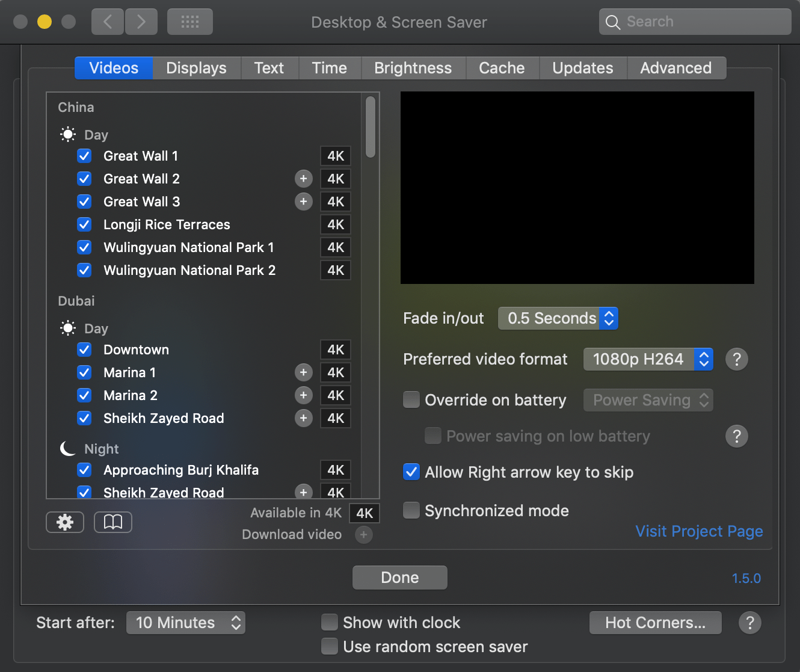Switch to the Brightness tab
Viewport: 800px width, 672px height.
click(413, 68)
